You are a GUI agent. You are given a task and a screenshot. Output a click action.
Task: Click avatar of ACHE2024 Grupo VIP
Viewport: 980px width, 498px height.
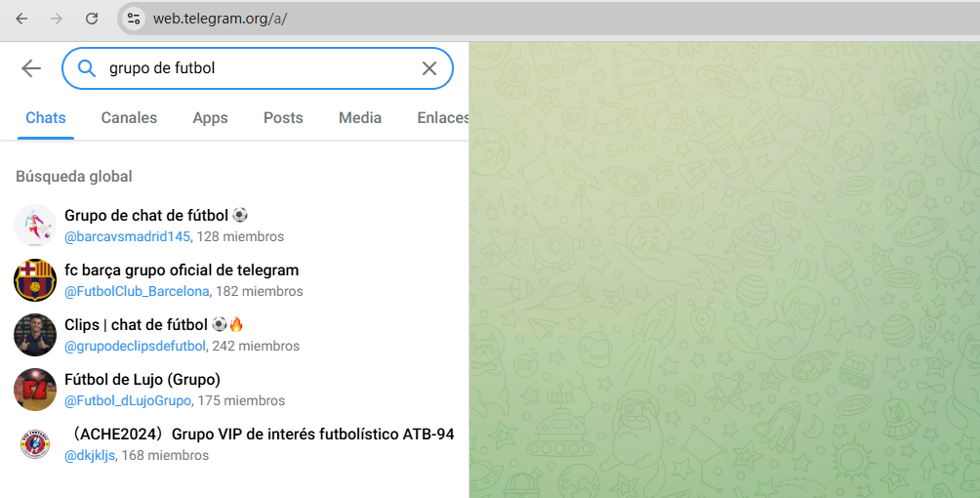(x=35, y=444)
